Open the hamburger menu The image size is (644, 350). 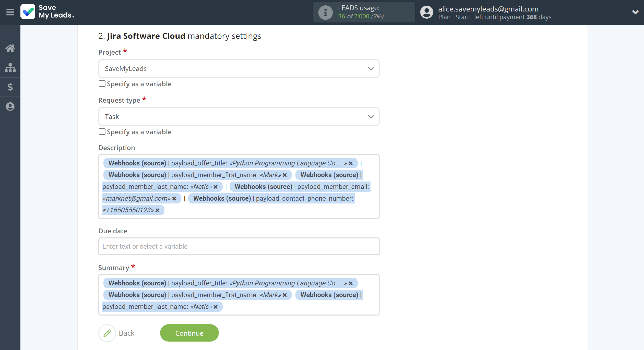pos(10,12)
